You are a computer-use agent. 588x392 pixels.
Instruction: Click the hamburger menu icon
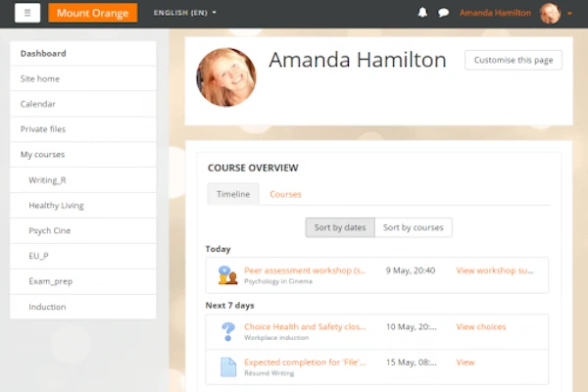(x=26, y=13)
